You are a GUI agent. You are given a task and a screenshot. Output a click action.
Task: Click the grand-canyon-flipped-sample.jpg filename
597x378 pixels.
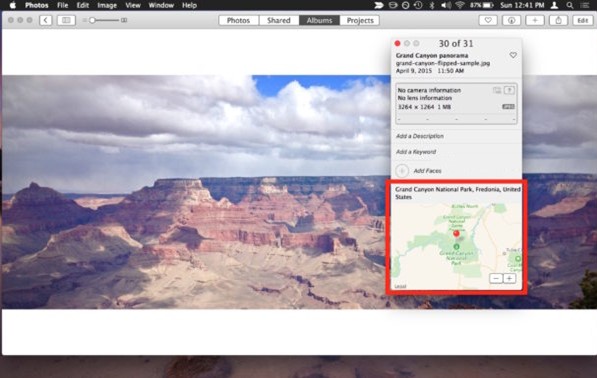point(443,63)
